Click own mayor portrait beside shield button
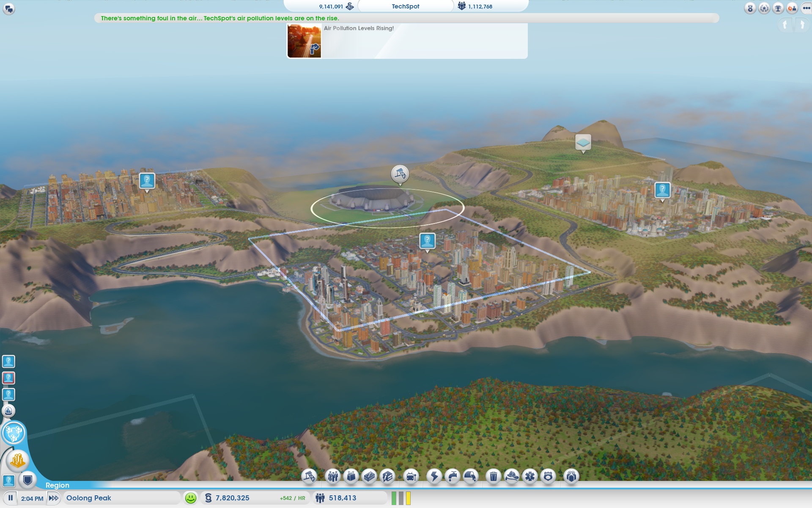 click(8, 480)
